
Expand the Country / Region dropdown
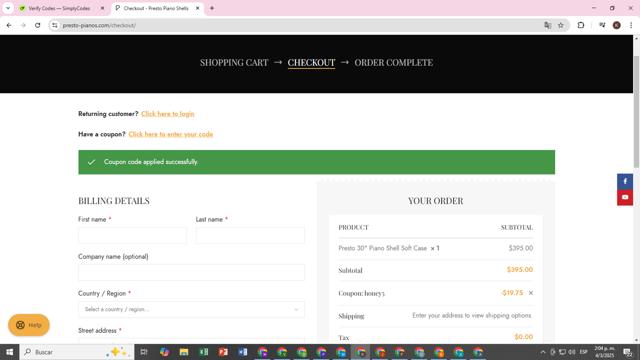191,309
